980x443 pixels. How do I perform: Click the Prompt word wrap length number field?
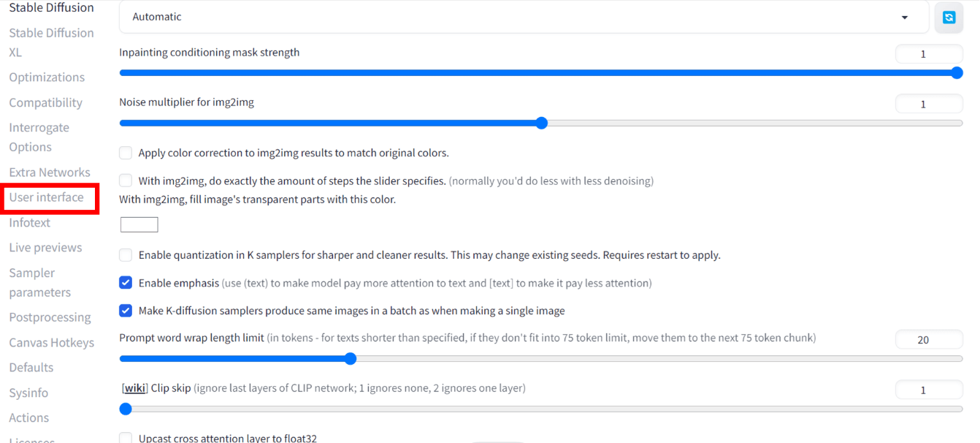pos(929,340)
